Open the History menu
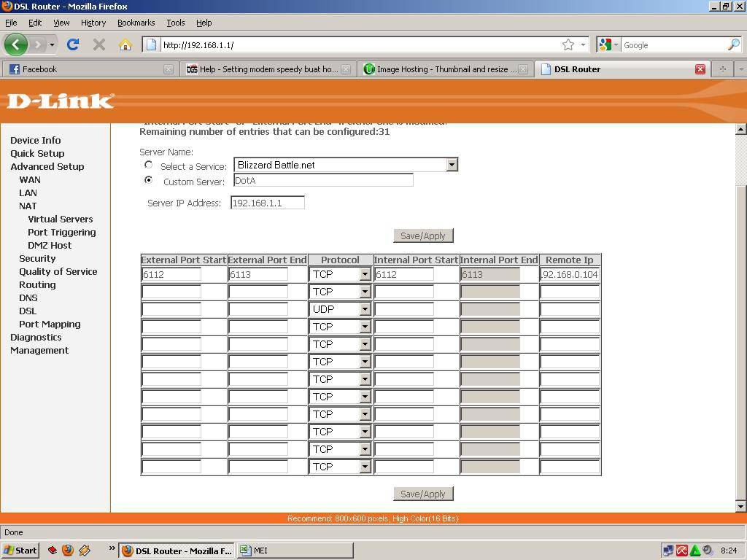Image resolution: width=747 pixels, height=560 pixels. (93, 23)
